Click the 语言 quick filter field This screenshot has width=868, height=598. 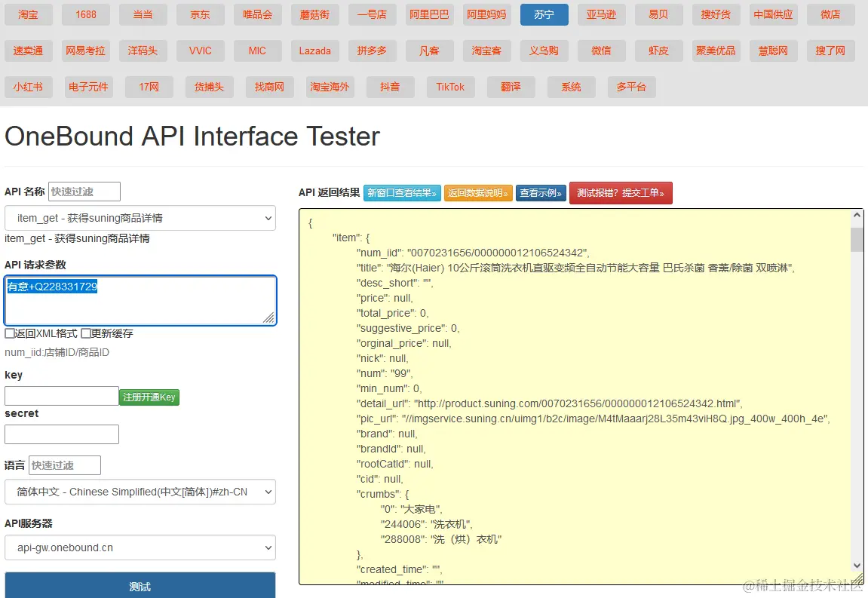coord(65,465)
